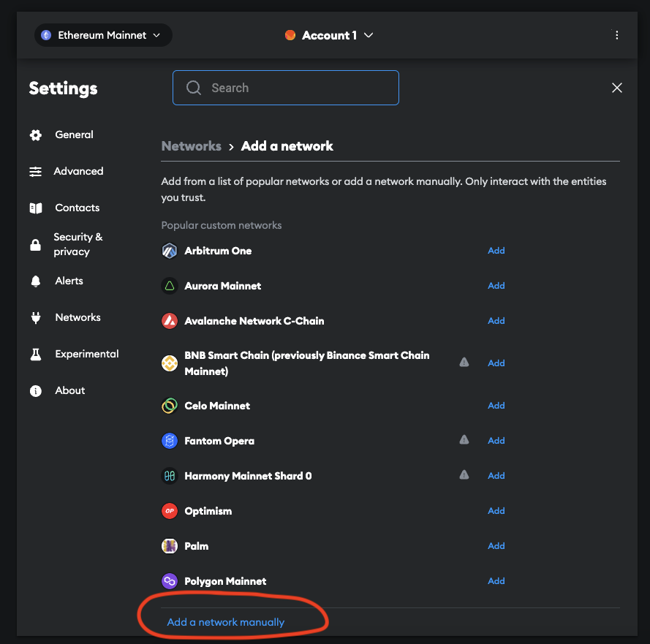Image resolution: width=650 pixels, height=644 pixels.
Task: Click the Alerts bell icon
Action: [x=35, y=281]
